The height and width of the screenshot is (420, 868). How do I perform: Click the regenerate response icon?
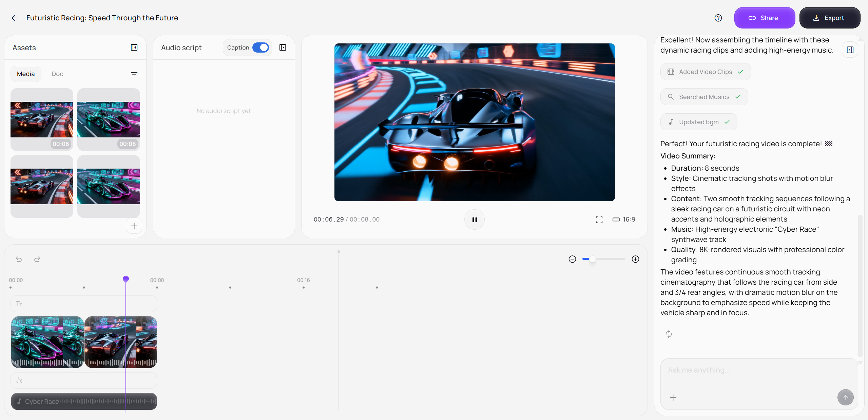point(669,334)
